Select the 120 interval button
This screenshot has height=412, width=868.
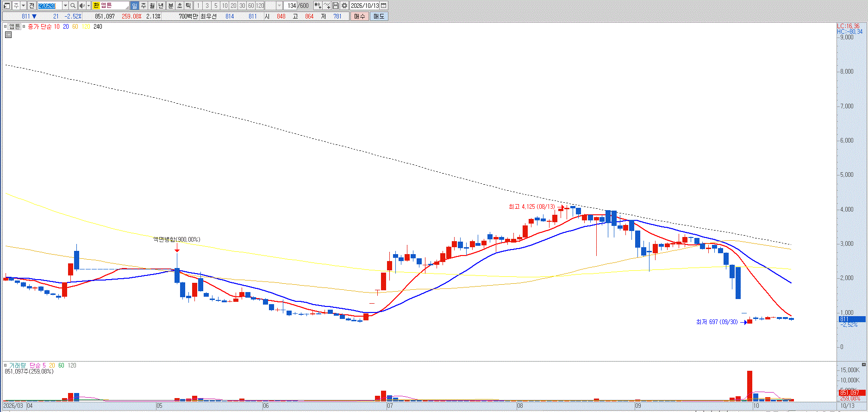pos(260,6)
